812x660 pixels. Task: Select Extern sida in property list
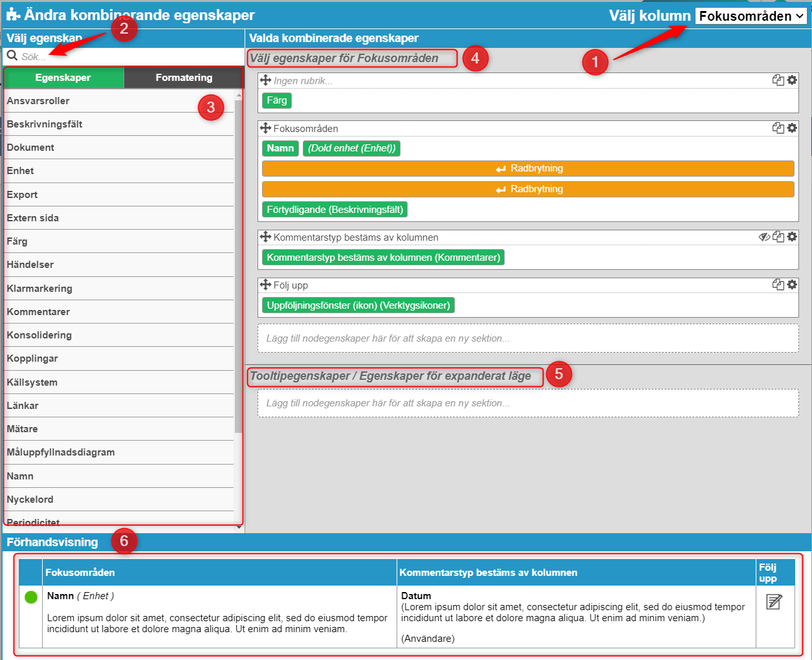[x=119, y=218]
